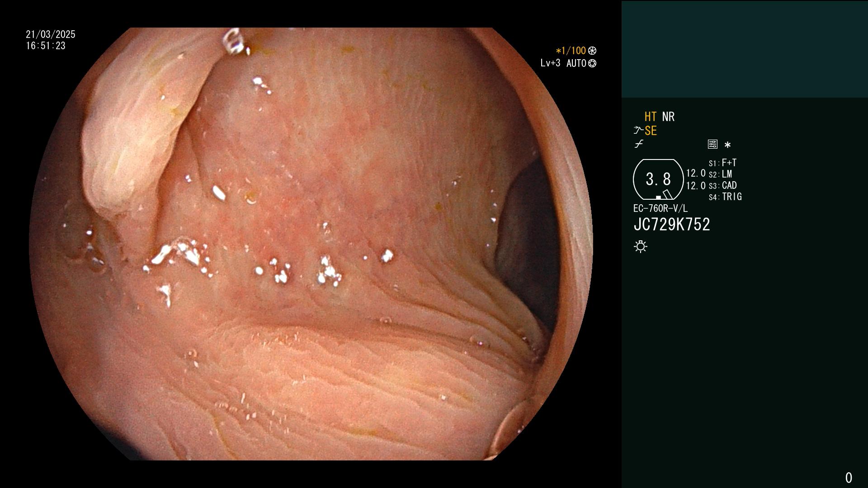Click the SE enhancement indicator
This screenshot has width=868, height=488.
coord(651,131)
